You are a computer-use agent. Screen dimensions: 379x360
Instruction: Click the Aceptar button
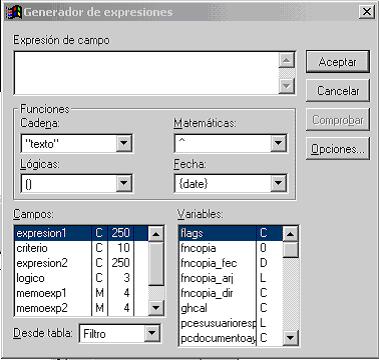coord(338,62)
